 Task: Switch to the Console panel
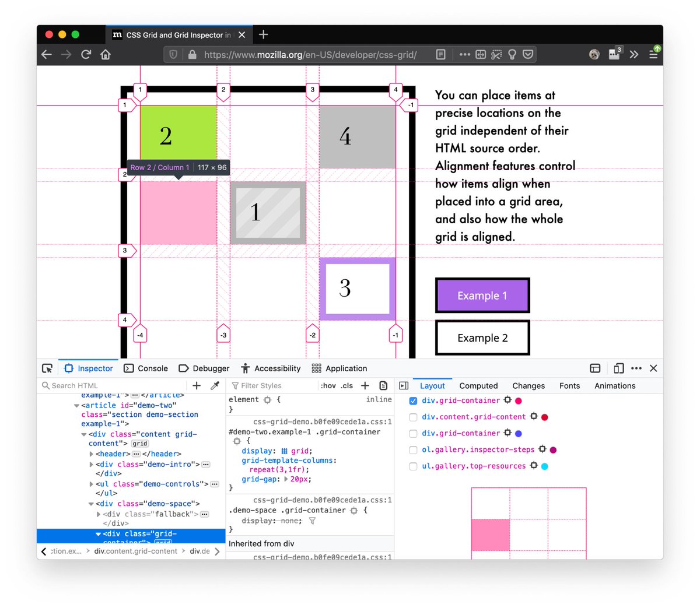[146, 368]
